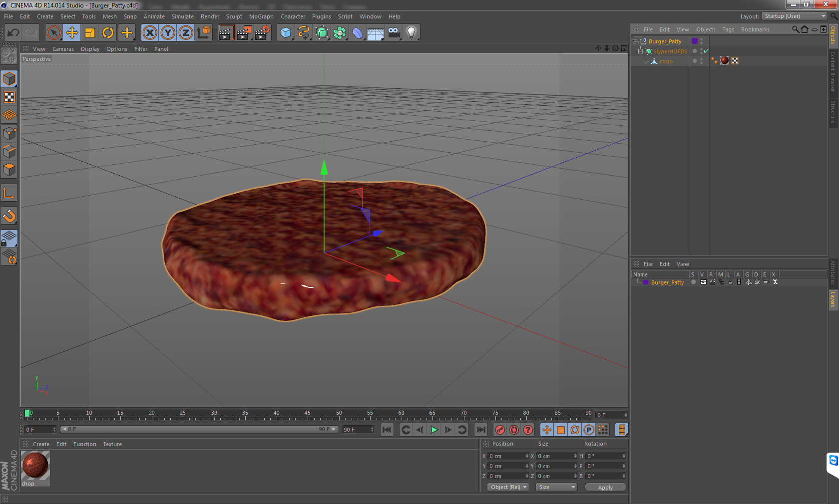Image resolution: width=839 pixels, height=504 pixels.
Task: Toggle Burger_Patty layer view visibility
Action: pyautogui.click(x=703, y=282)
